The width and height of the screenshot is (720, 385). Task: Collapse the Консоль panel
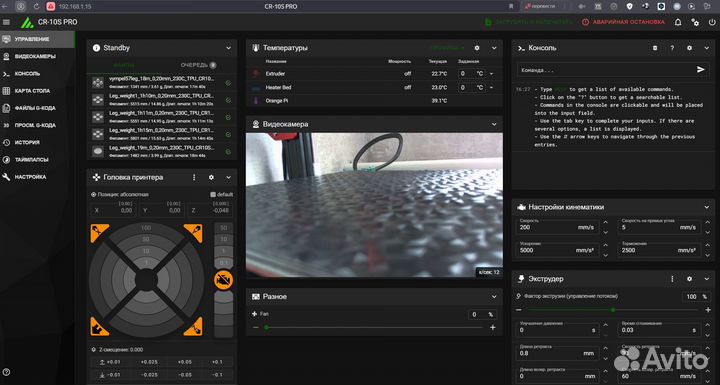click(707, 48)
